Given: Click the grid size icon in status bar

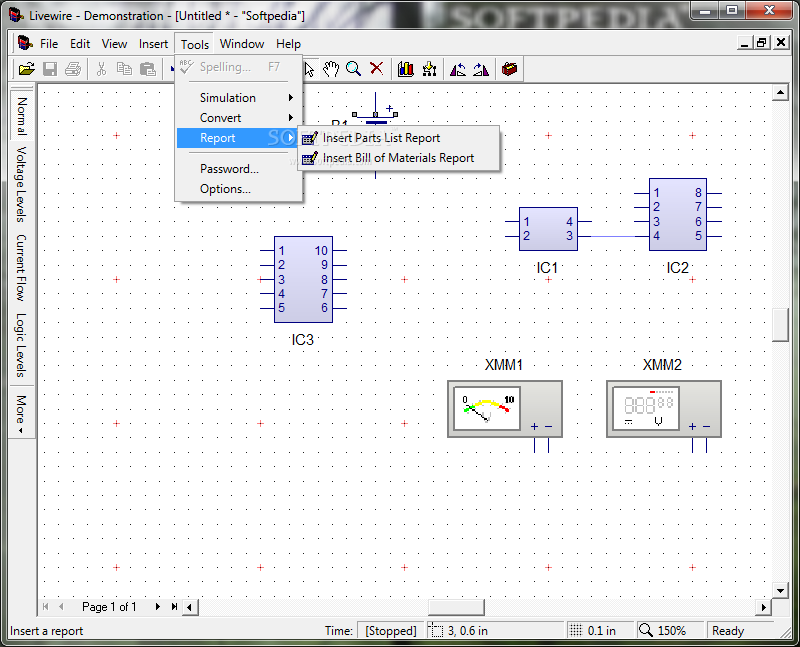Looking at the screenshot, I should [x=576, y=631].
